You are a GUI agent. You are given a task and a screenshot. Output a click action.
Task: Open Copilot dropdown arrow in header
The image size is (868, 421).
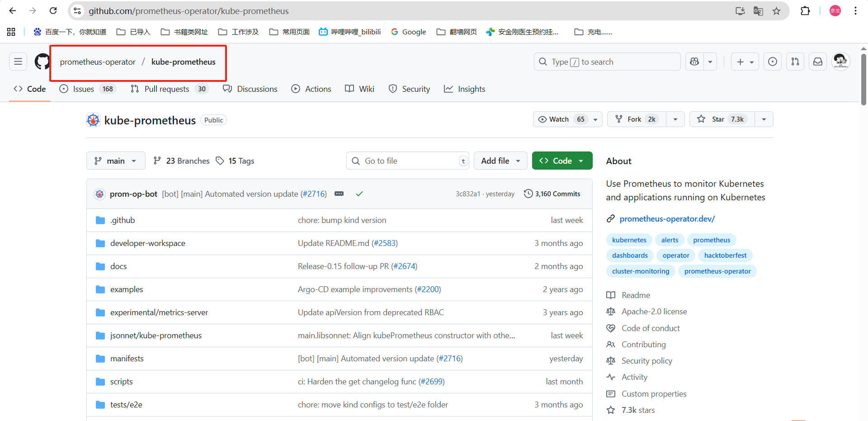click(x=710, y=61)
